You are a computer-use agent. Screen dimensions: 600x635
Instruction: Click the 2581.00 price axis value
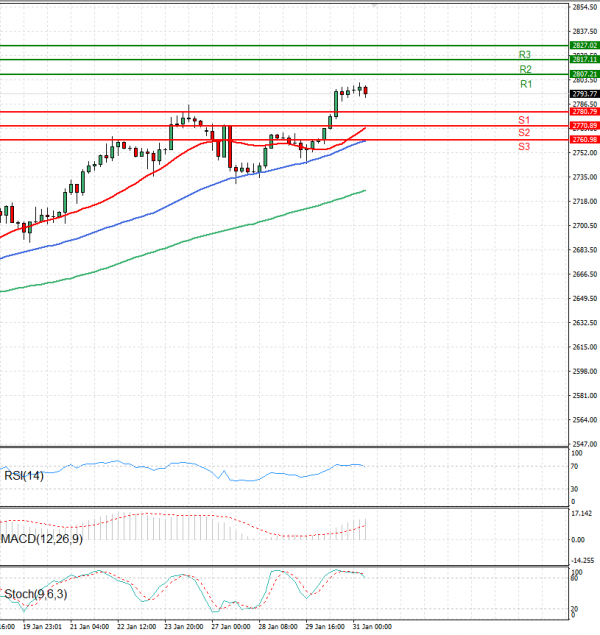point(585,396)
